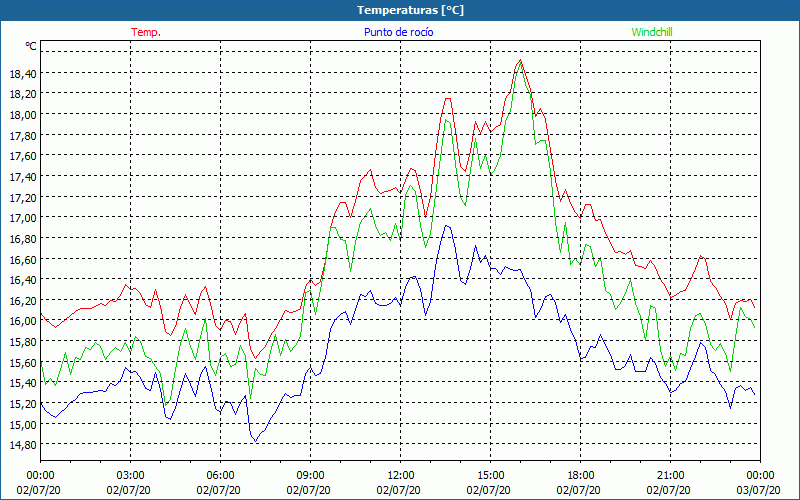Click the 16,60 y-axis value

coord(23,260)
